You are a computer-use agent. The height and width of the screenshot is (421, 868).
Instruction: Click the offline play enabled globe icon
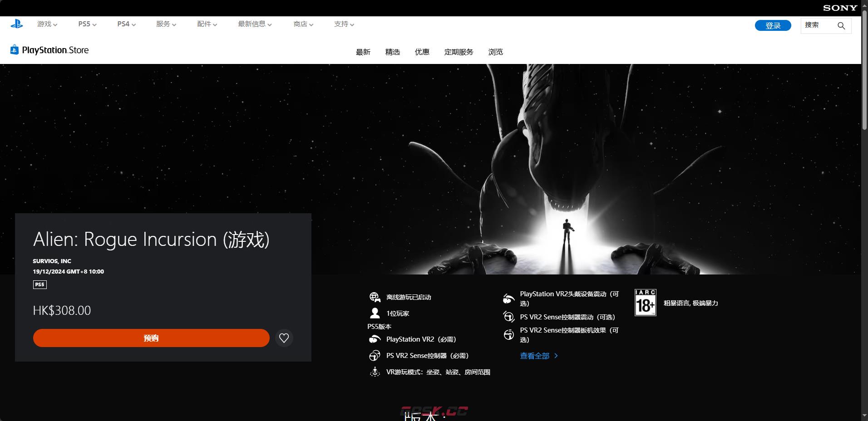[375, 297]
